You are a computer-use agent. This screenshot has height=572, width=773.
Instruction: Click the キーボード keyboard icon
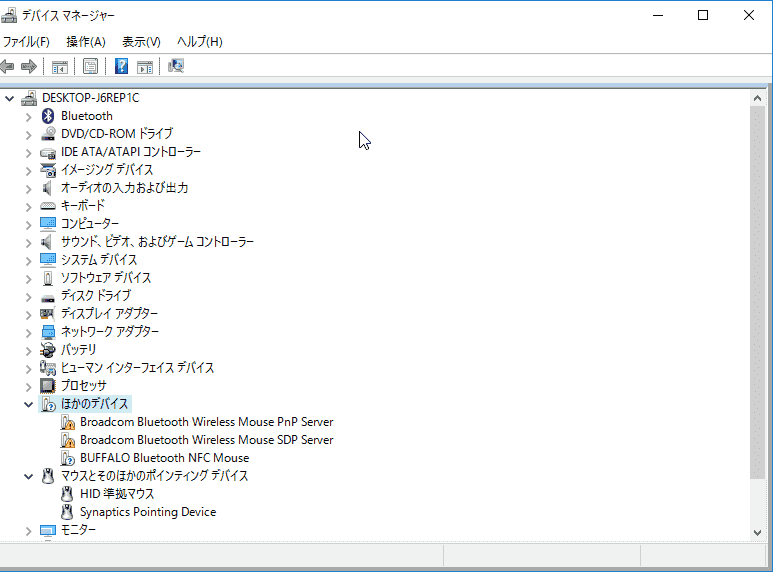pos(48,206)
